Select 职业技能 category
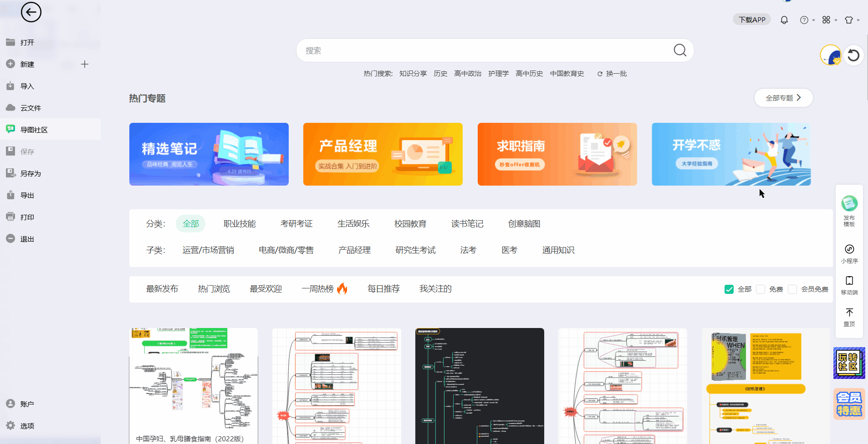Image resolution: width=868 pixels, height=444 pixels. click(x=240, y=224)
